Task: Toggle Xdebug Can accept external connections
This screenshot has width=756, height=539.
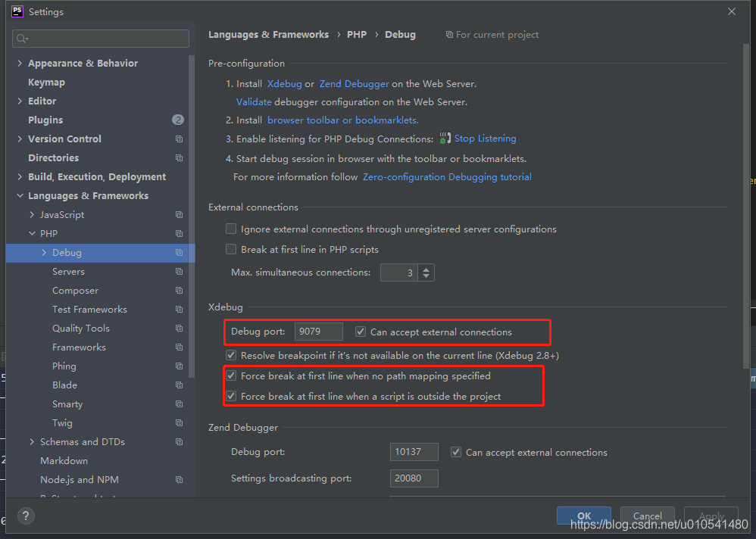Action: [360, 332]
